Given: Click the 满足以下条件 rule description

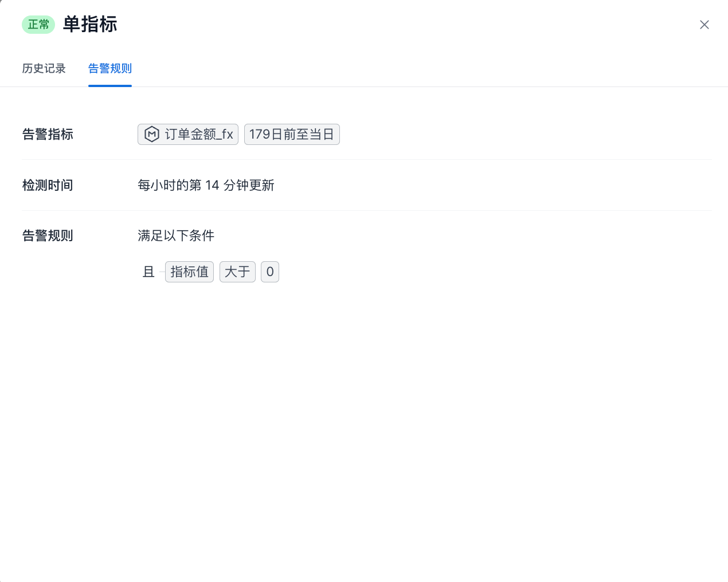Looking at the screenshot, I should tap(176, 235).
